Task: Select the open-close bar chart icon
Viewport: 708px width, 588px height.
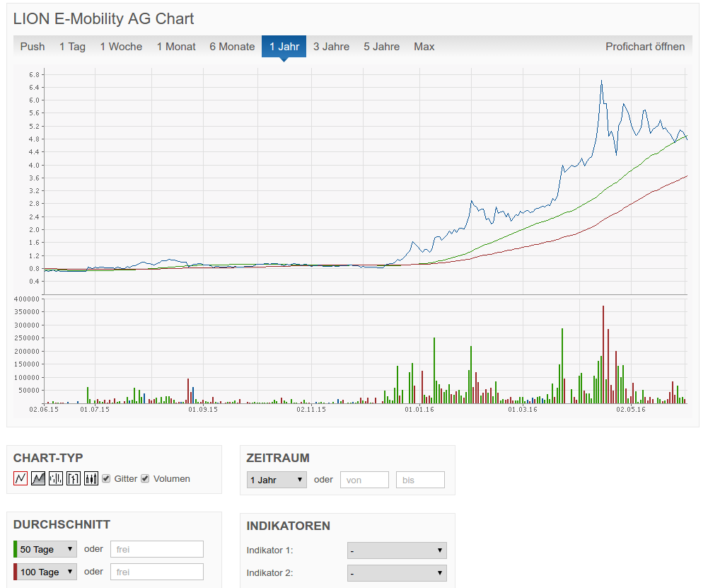Action: pos(73,478)
